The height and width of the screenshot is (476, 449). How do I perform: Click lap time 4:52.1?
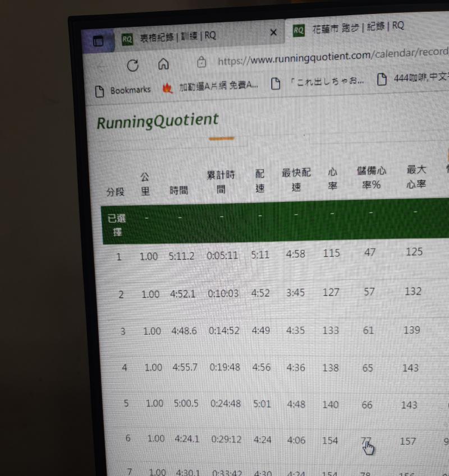pyautogui.click(x=182, y=294)
